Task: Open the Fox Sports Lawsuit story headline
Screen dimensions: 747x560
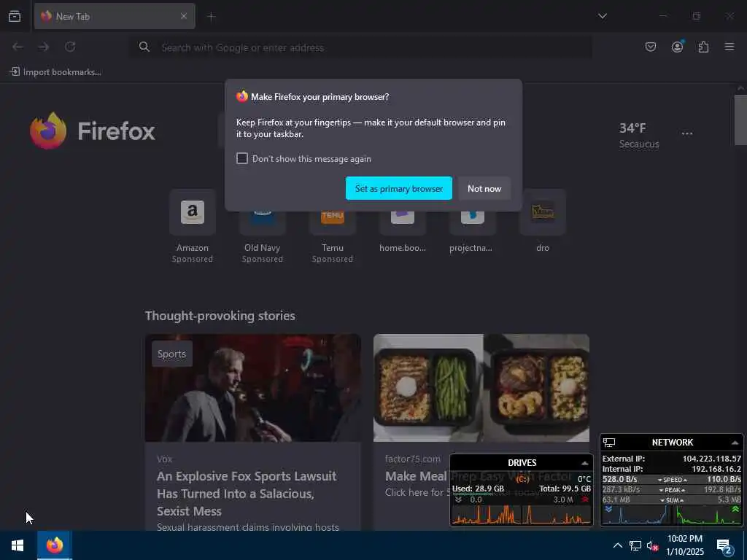Action: pos(247,494)
